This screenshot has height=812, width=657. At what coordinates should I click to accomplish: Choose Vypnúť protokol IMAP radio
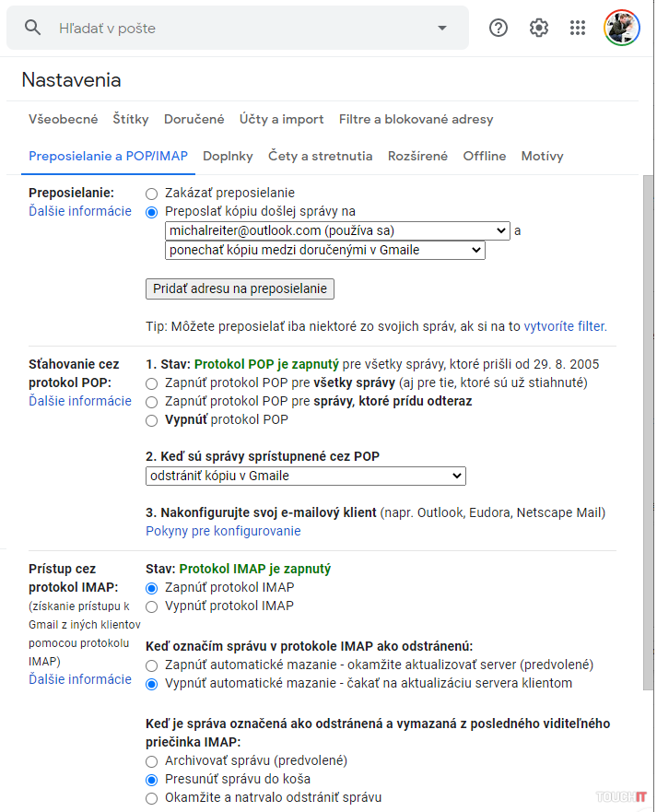click(x=152, y=606)
